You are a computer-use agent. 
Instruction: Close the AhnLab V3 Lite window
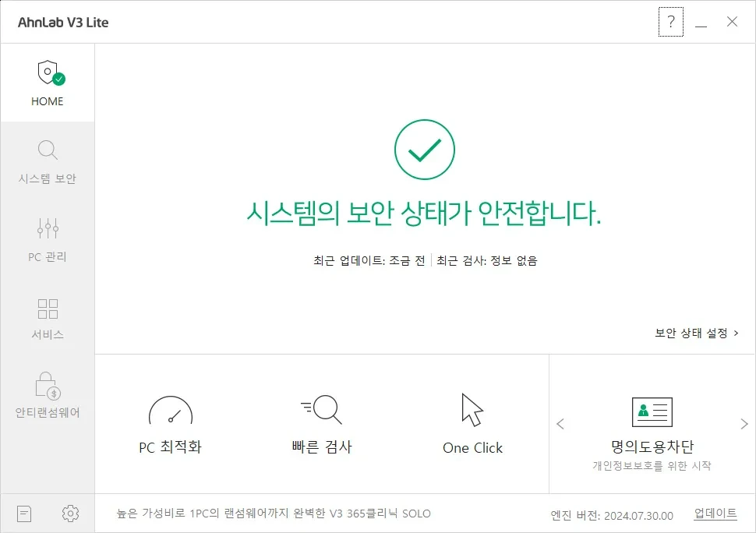[732, 22]
